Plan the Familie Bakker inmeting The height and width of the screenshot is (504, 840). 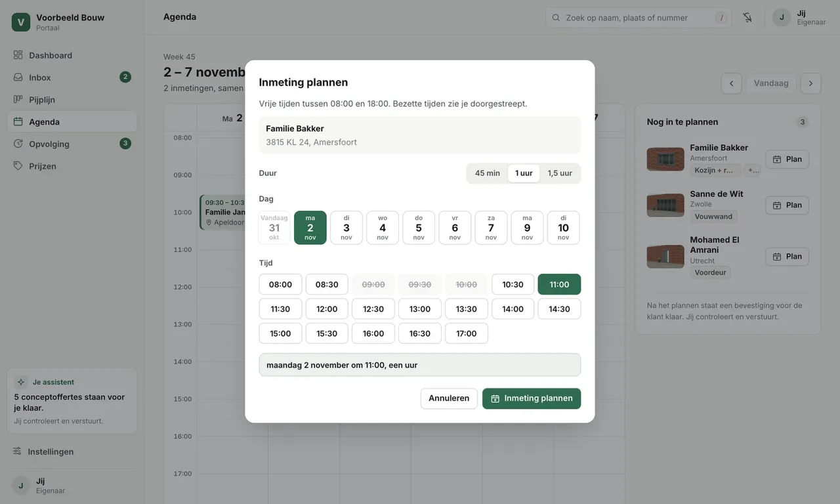click(787, 159)
